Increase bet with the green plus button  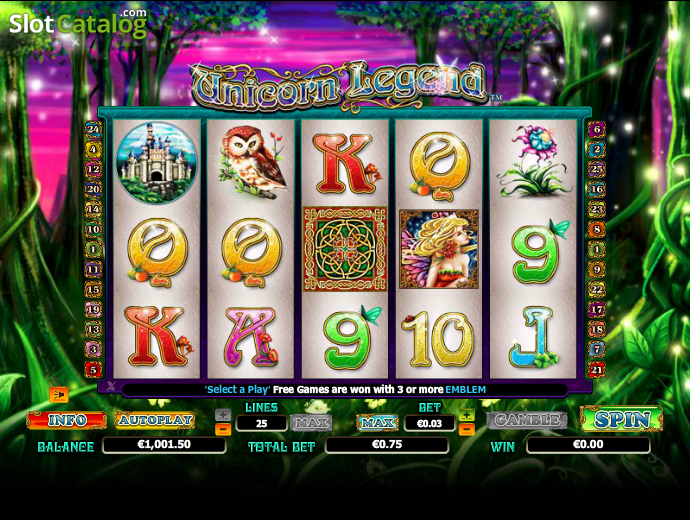(x=466, y=415)
